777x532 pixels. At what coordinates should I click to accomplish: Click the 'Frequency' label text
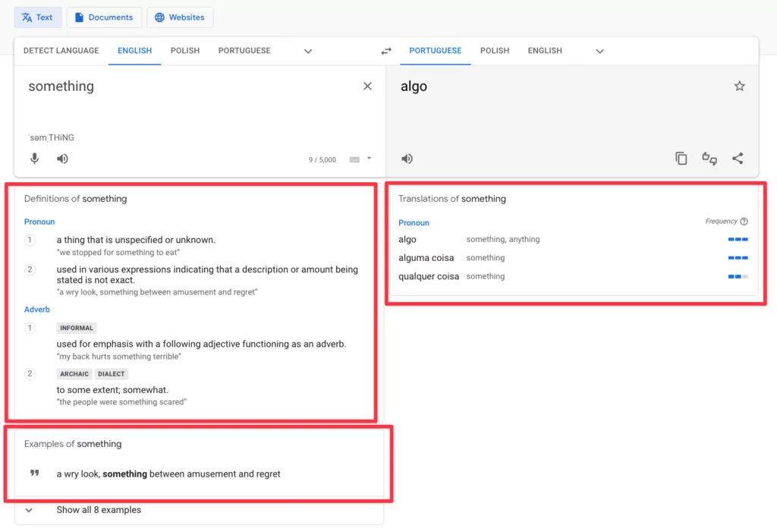pos(721,221)
